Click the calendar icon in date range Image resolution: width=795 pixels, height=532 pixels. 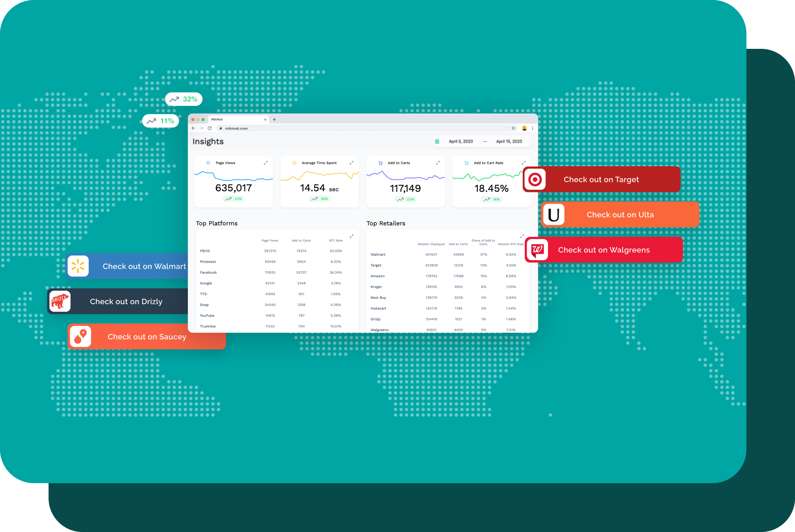(x=437, y=142)
